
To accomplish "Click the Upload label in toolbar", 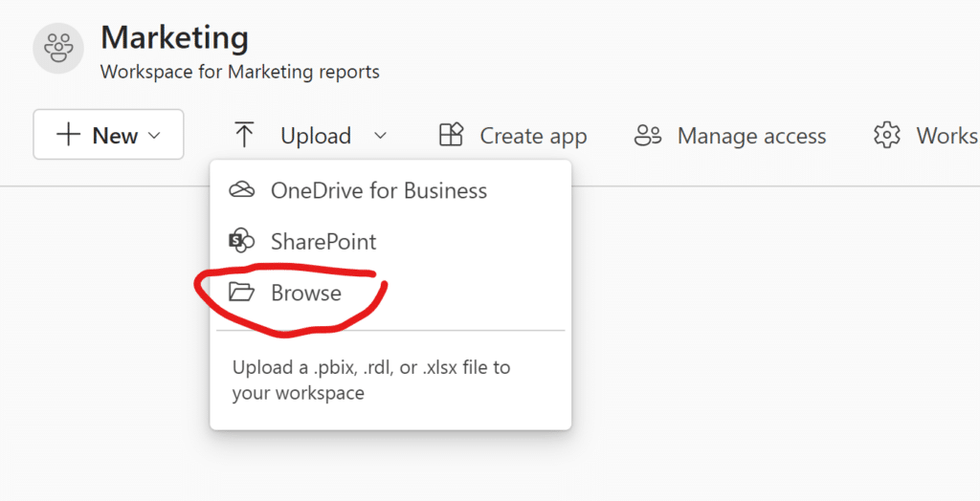I will point(316,136).
